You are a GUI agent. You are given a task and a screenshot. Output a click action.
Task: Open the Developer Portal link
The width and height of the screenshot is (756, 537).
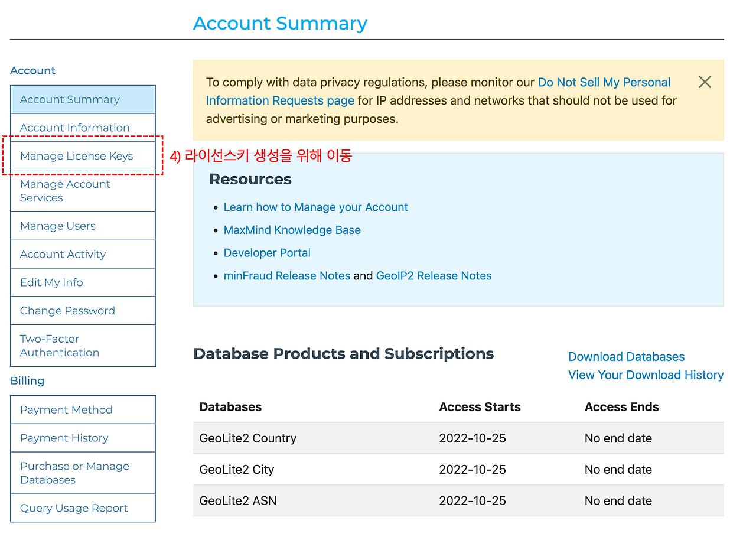[267, 253]
